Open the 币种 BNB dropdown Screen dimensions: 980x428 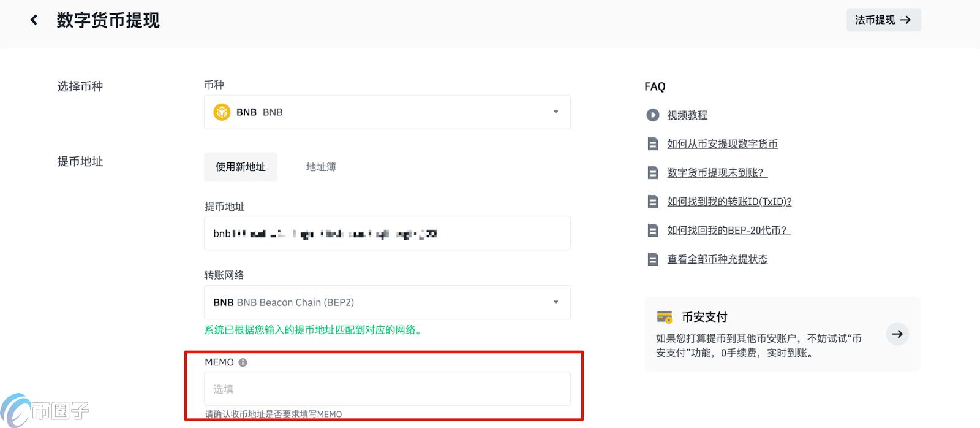coord(387,112)
